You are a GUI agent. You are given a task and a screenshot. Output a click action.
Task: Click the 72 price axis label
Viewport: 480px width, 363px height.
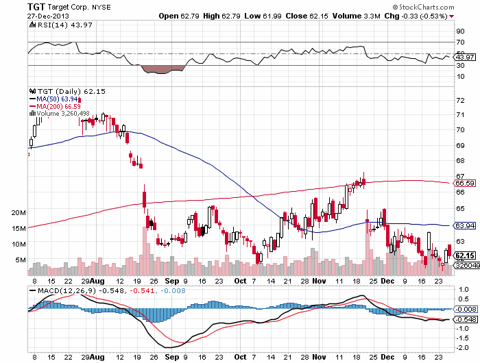point(460,100)
